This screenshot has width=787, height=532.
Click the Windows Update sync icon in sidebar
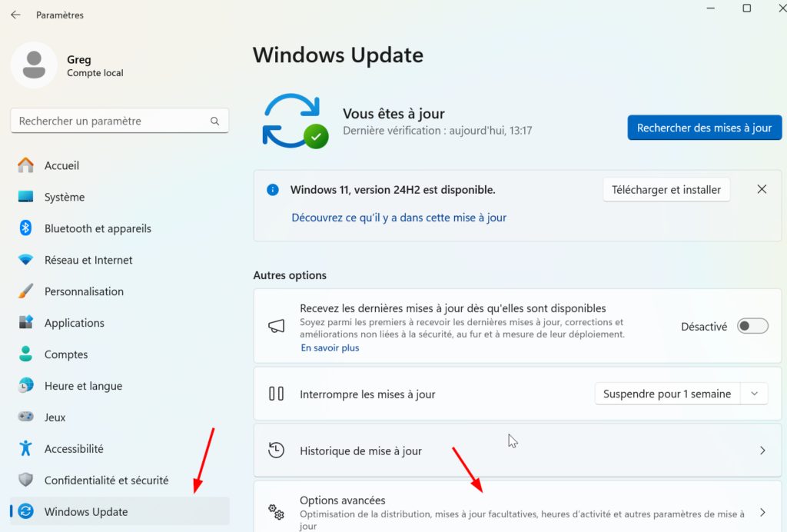point(25,511)
